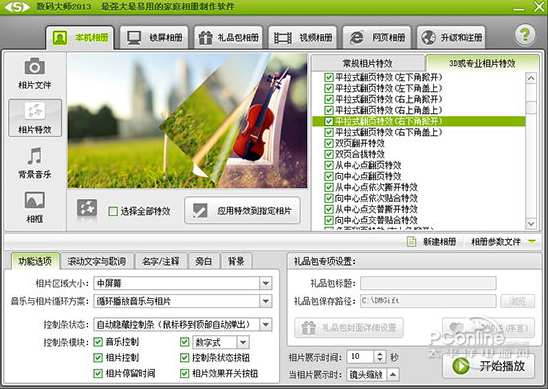Toggle the 选择全部特效 checkbox

(113, 211)
